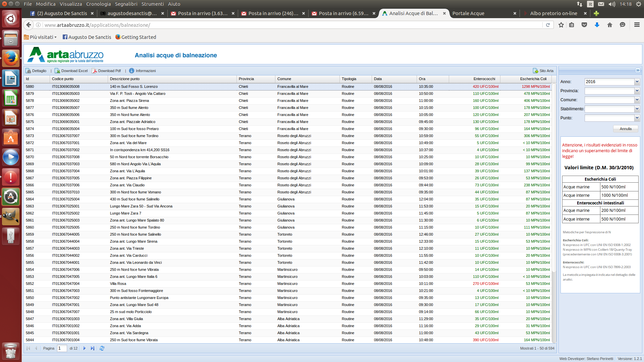Click Download Excel icon
The height and width of the screenshot is (362, 644).
[x=57, y=71]
